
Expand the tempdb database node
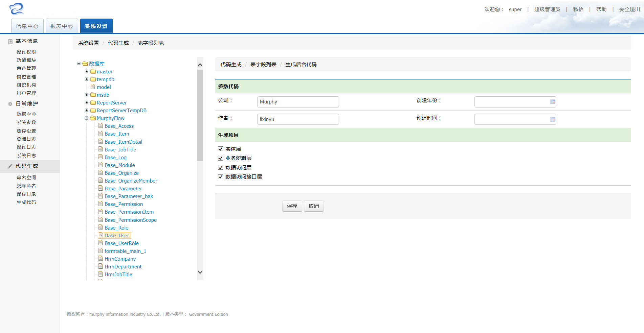click(86, 79)
